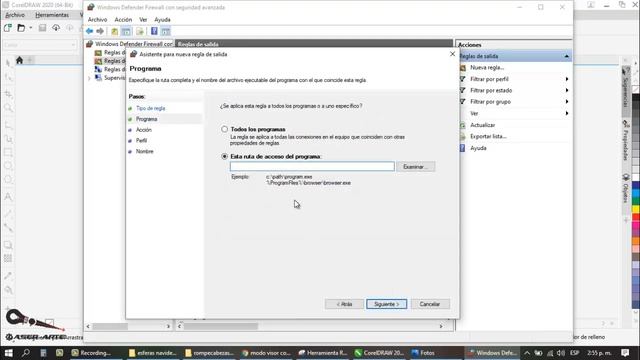Image resolution: width=640 pixels, height=360 pixels.
Task: Click the Nombre step in wizard list
Action: tap(144, 151)
